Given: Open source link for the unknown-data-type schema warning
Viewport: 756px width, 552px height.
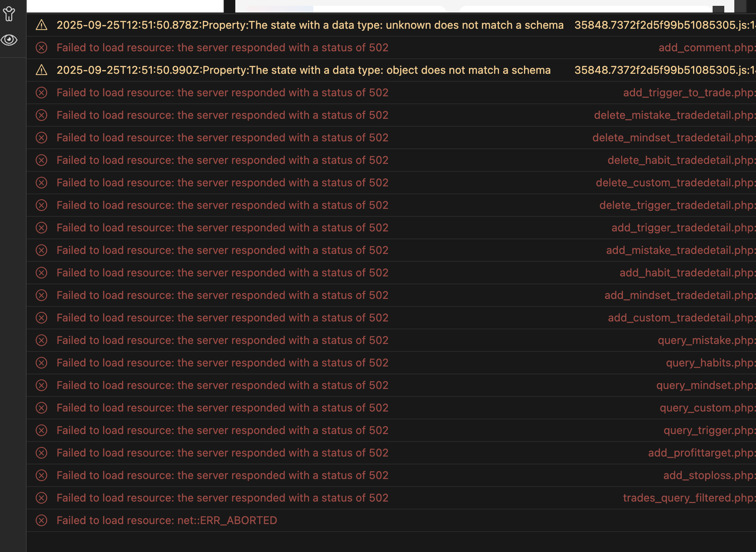Looking at the screenshot, I should pos(664,25).
